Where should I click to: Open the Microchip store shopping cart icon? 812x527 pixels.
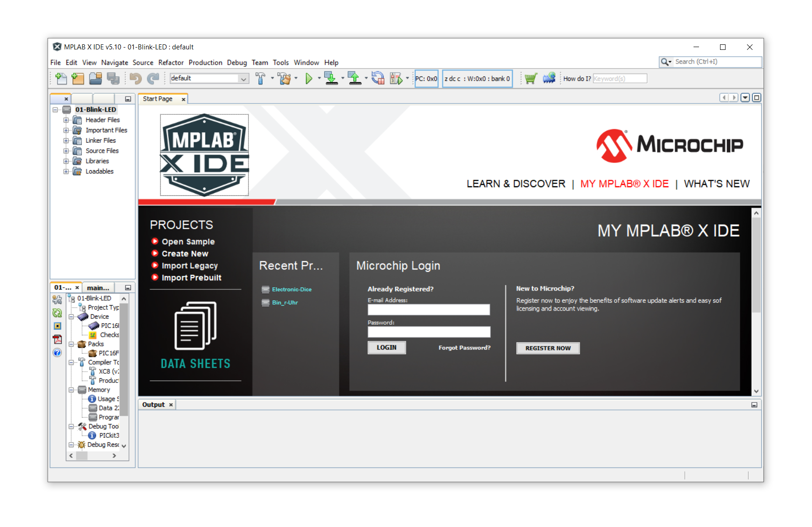click(x=531, y=79)
